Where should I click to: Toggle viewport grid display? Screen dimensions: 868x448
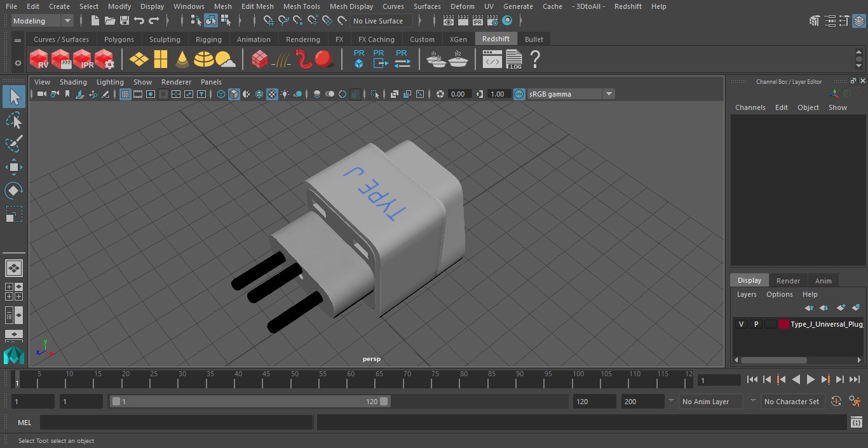click(125, 94)
